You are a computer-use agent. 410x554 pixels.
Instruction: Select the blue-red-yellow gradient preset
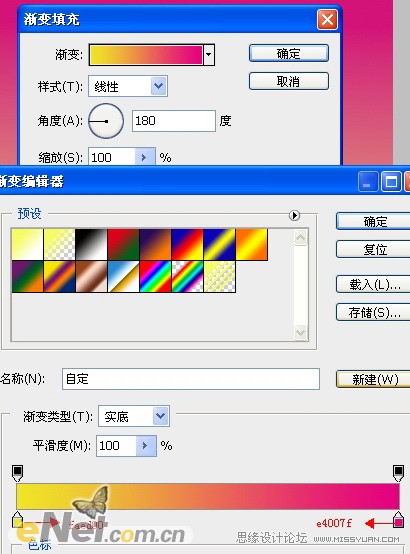click(187, 244)
